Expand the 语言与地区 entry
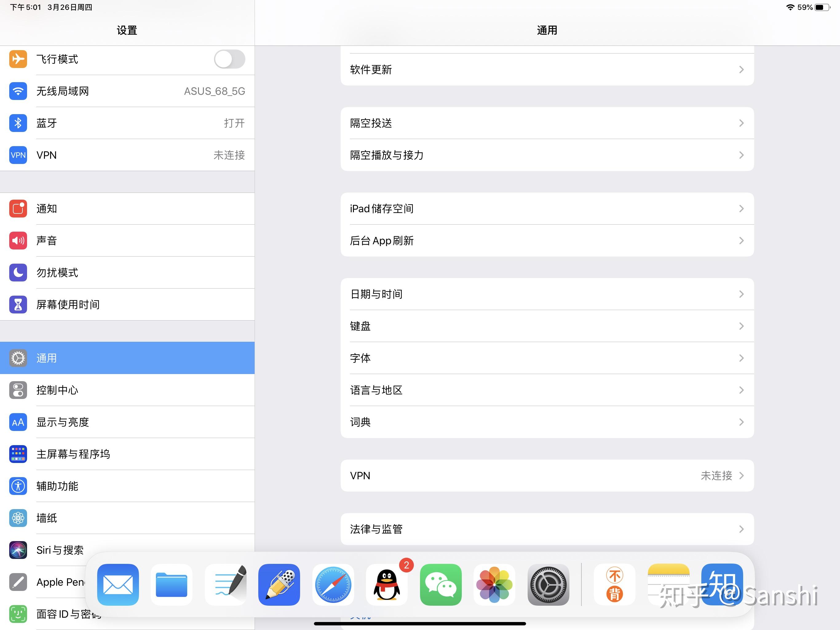This screenshot has width=840, height=630. pos(547,390)
